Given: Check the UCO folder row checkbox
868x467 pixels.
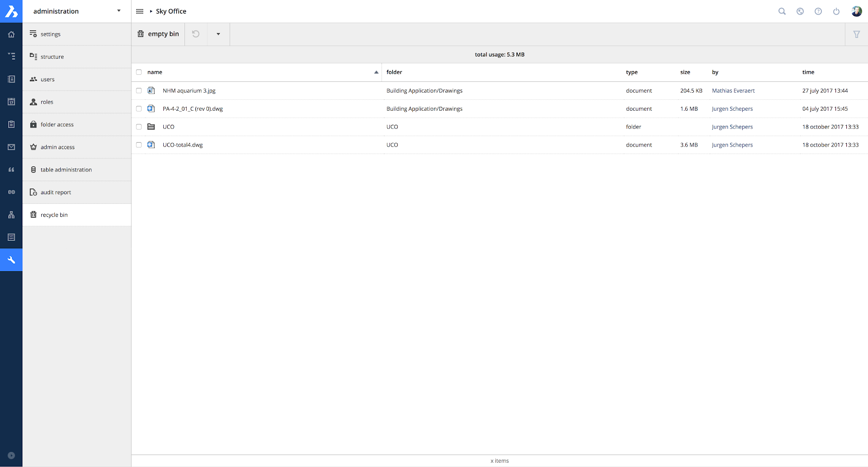Looking at the screenshot, I should coord(139,127).
